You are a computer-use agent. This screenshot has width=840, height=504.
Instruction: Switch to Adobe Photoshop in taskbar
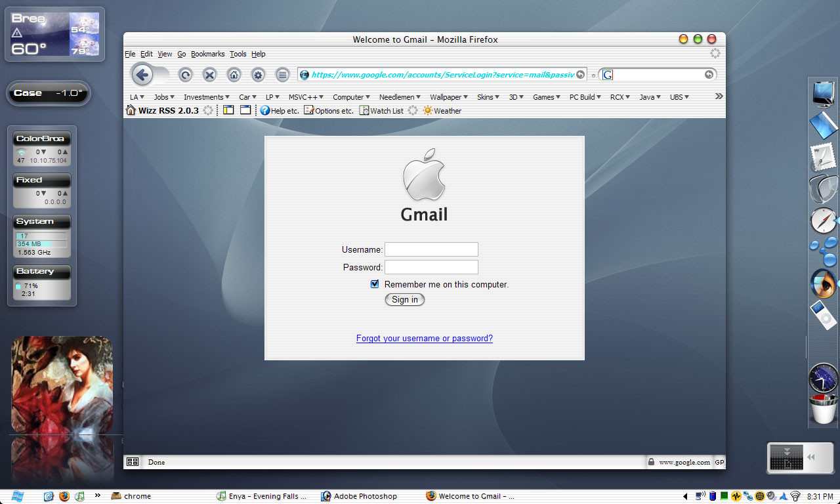pos(359,496)
